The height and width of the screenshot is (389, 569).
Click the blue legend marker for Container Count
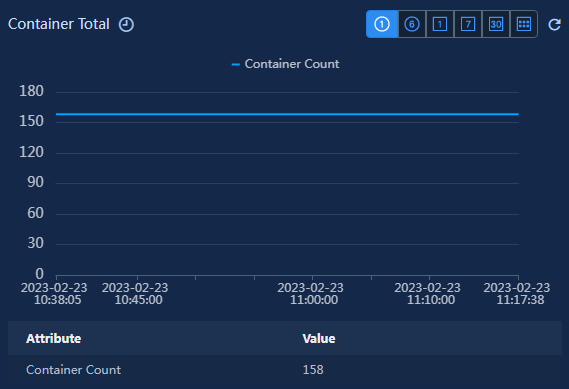[x=236, y=65]
